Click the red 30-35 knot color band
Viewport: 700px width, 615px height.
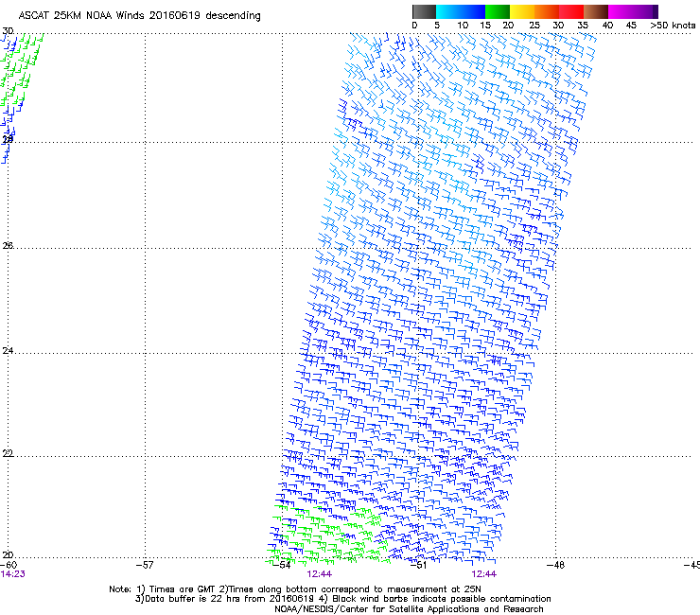click(571, 11)
